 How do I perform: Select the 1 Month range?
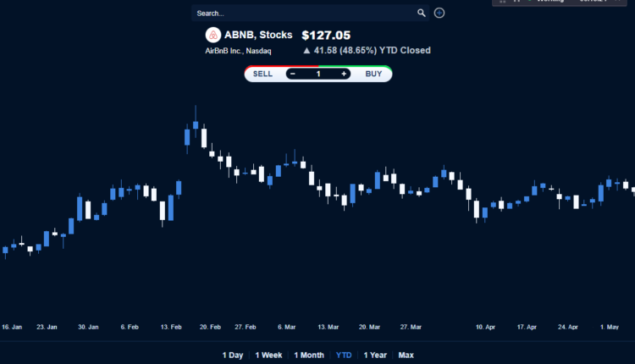click(x=309, y=356)
